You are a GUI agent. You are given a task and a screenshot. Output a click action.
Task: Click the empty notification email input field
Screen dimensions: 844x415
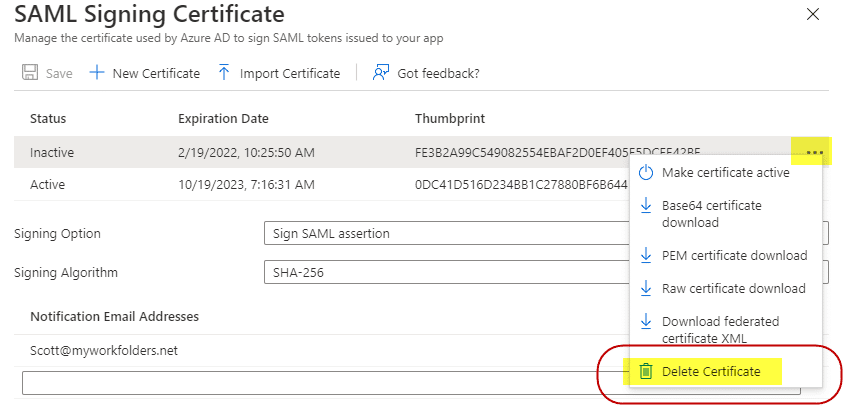pos(300,383)
